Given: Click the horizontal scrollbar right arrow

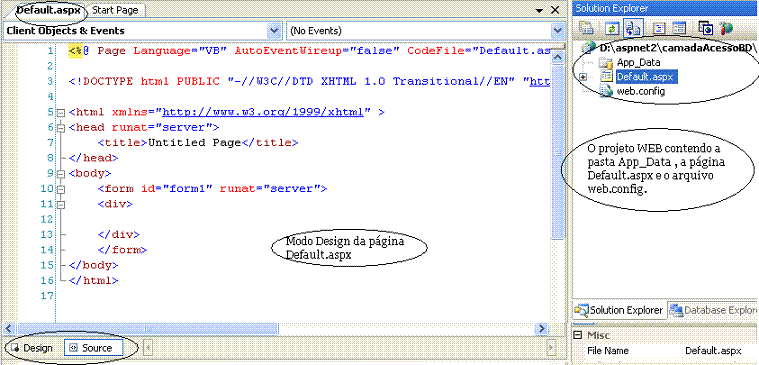Looking at the screenshot, I should 541,328.
